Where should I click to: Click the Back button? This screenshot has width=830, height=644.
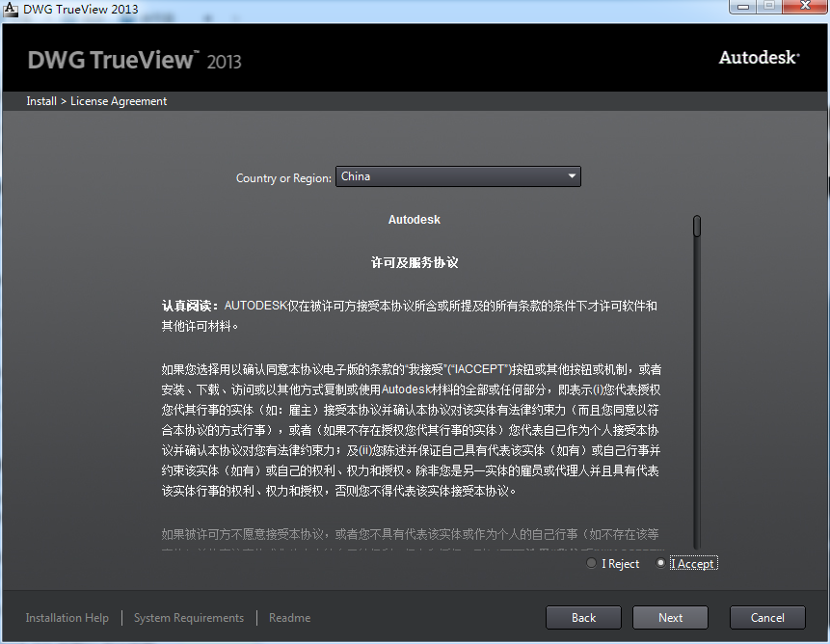coord(583,618)
